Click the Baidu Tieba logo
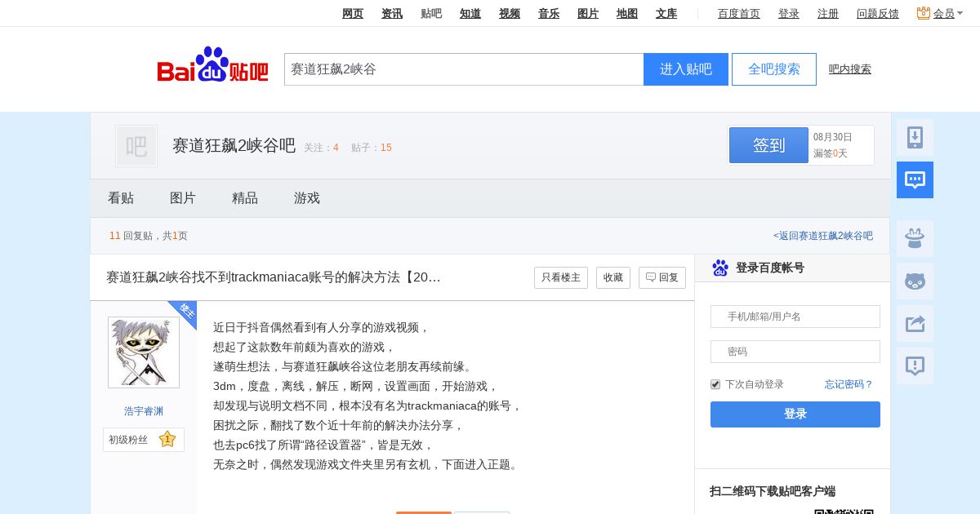The width and height of the screenshot is (980, 514). point(212,64)
